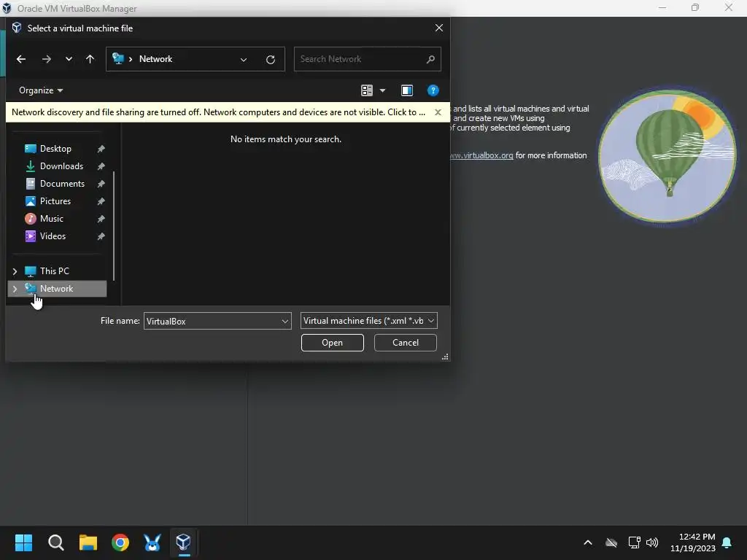747x560 pixels.
Task: Go up one folder level
Action: coord(90,59)
